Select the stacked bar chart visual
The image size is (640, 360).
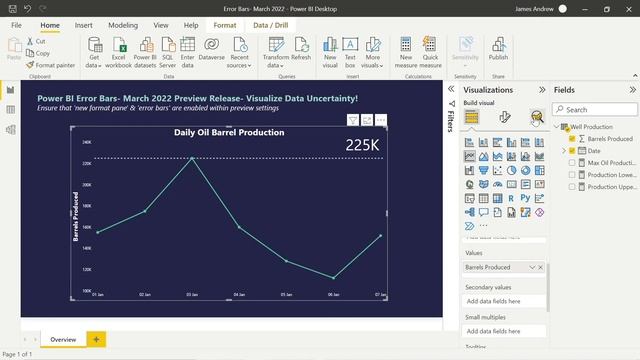click(x=469, y=142)
